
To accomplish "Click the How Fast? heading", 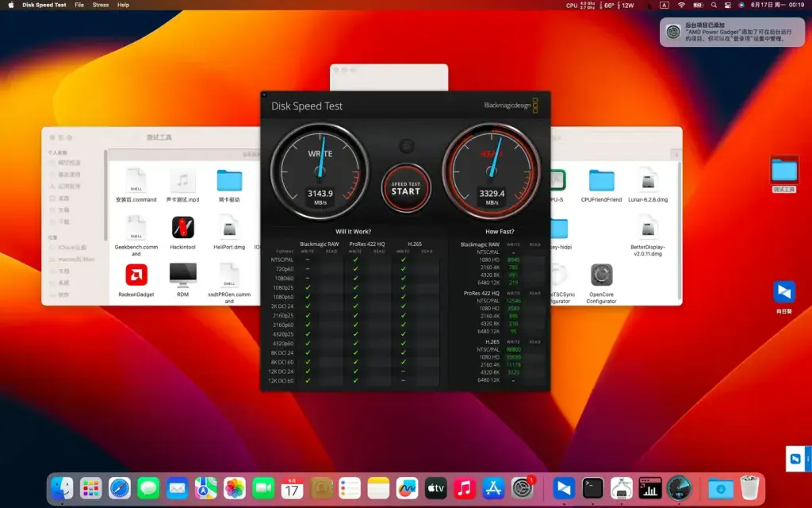I will pyautogui.click(x=500, y=232).
